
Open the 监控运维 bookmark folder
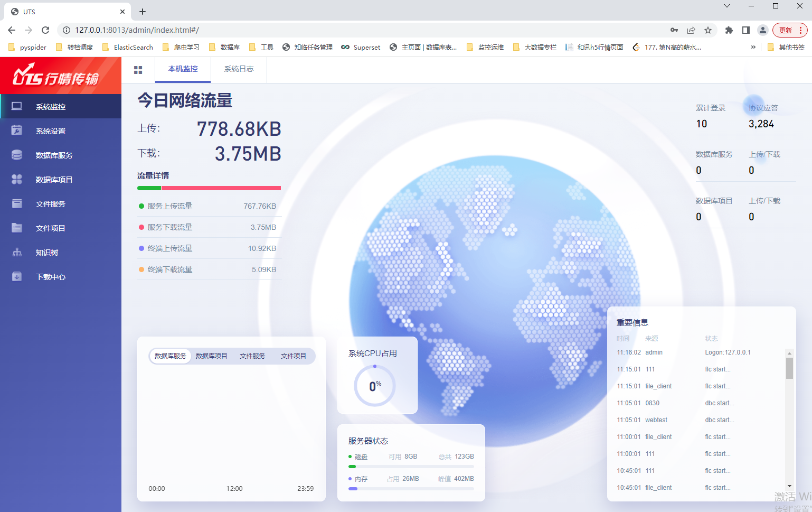(485, 47)
